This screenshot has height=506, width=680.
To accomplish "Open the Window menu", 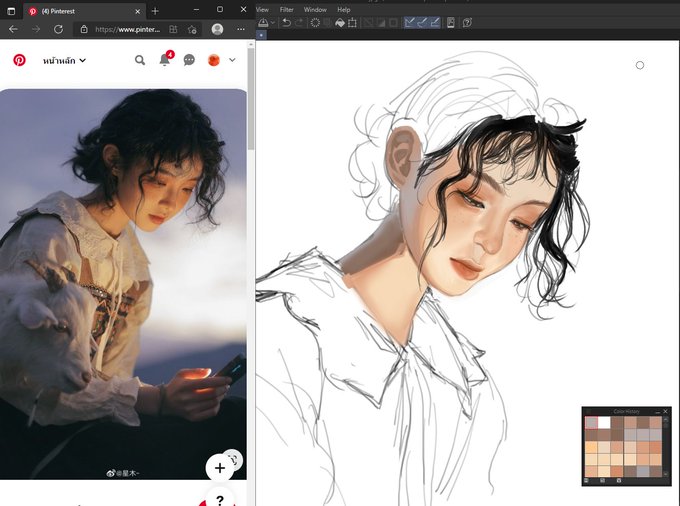I will 315,10.
